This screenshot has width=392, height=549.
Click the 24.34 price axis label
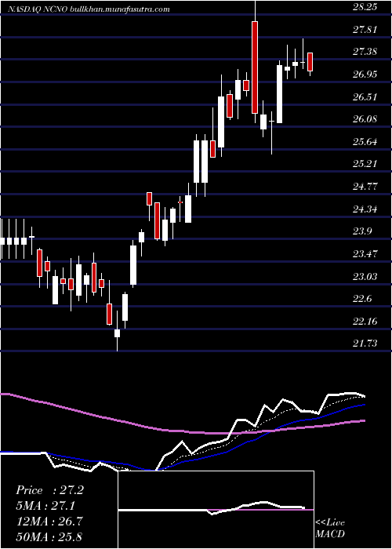(365, 209)
